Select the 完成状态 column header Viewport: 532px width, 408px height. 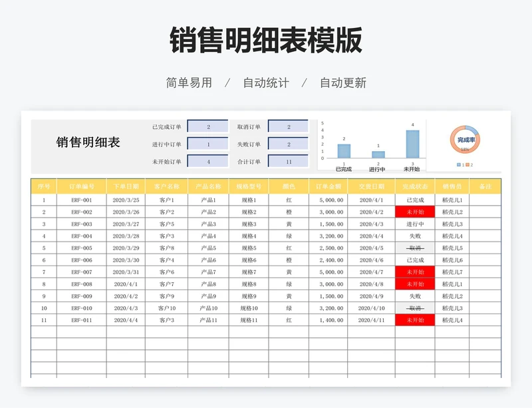[x=415, y=186]
